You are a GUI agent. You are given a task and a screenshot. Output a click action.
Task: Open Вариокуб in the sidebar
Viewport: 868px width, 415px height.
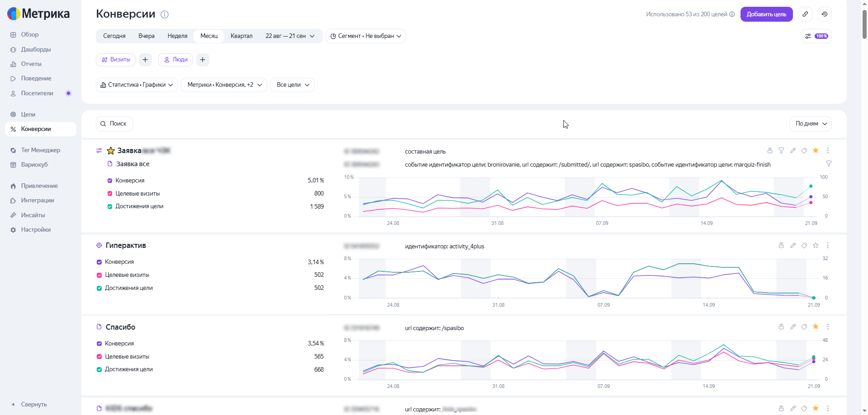[34, 165]
